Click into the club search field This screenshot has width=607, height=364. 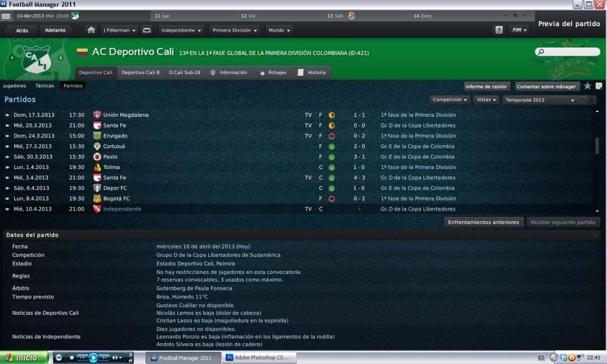coord(568,52)
